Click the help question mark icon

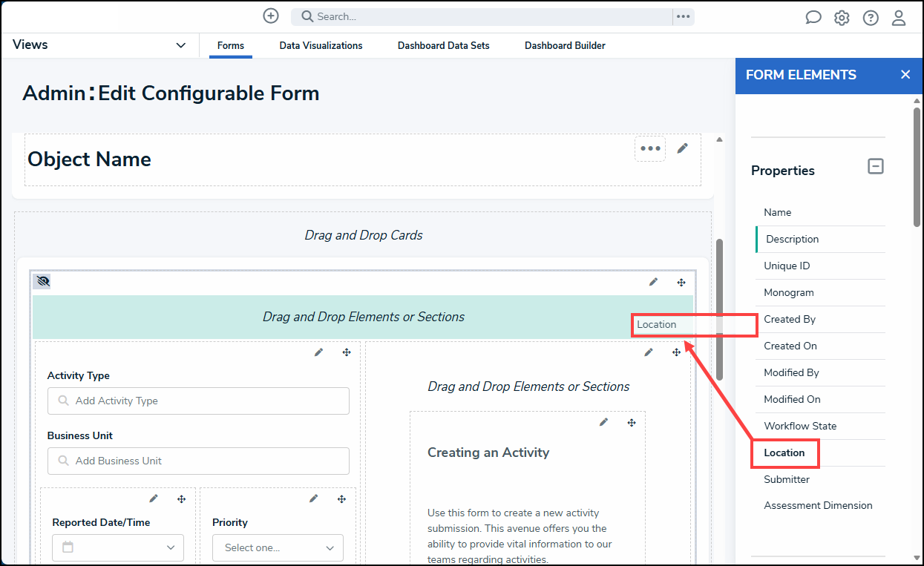click(871, 18)
